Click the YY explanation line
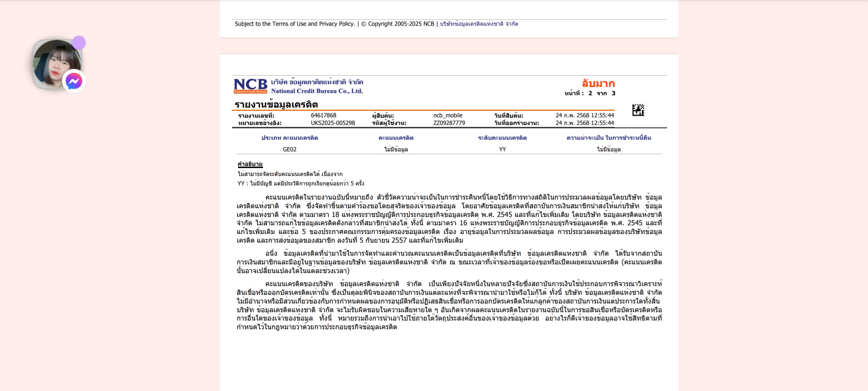Viewport: 868px width, 391px height. 301,184
